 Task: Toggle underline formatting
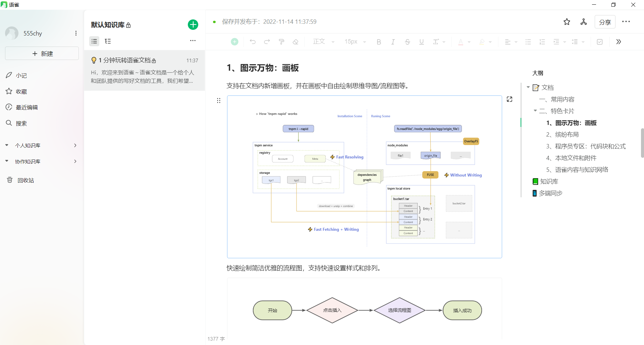422,42
